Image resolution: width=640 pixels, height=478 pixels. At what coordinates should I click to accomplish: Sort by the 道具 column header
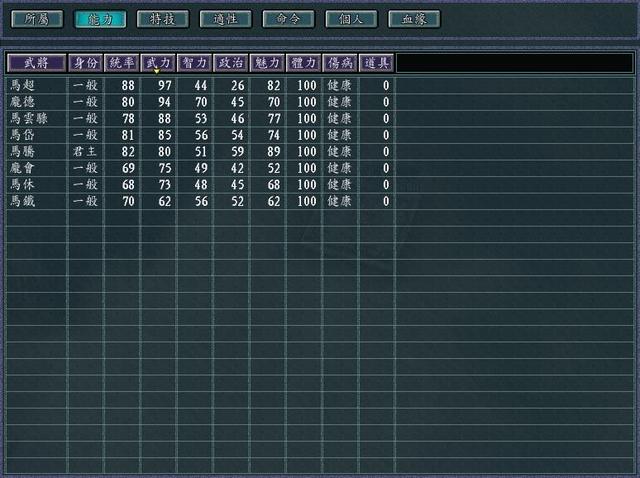pyautogui.click(x=376, y=63)
